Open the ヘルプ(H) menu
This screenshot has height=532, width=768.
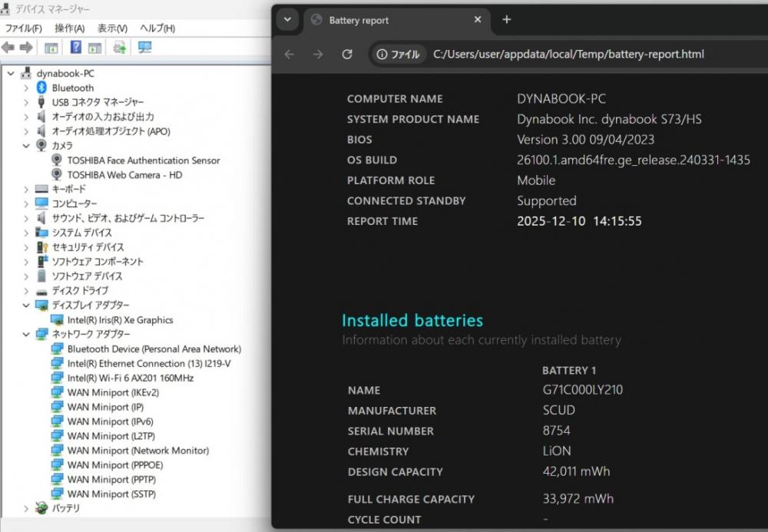pos(157,28)
